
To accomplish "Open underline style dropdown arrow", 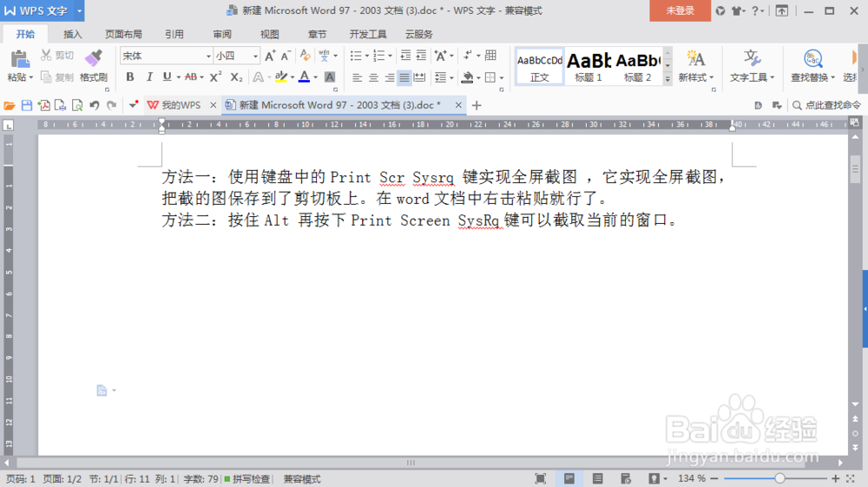I will click(178, 77).
